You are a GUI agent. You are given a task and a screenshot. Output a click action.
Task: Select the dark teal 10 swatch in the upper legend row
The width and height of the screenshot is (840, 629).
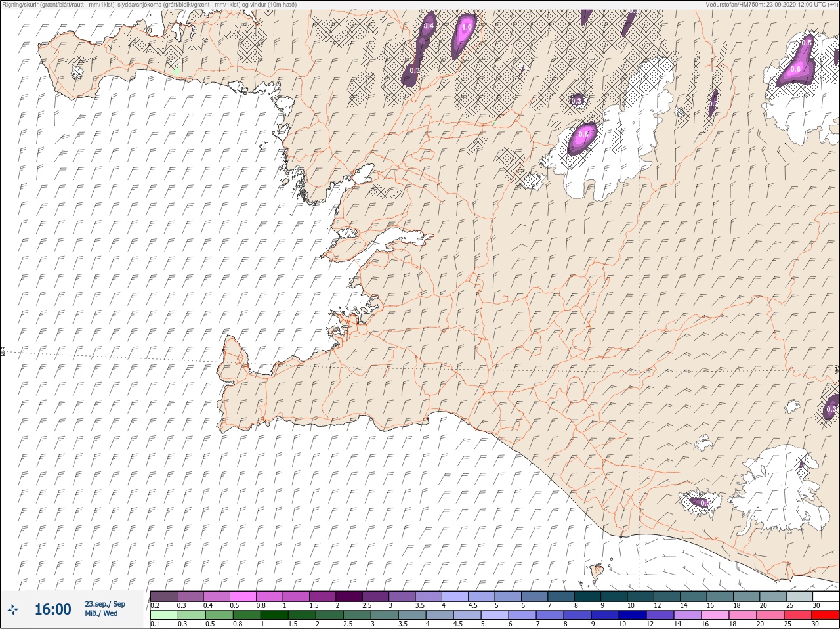pos(640,596)
